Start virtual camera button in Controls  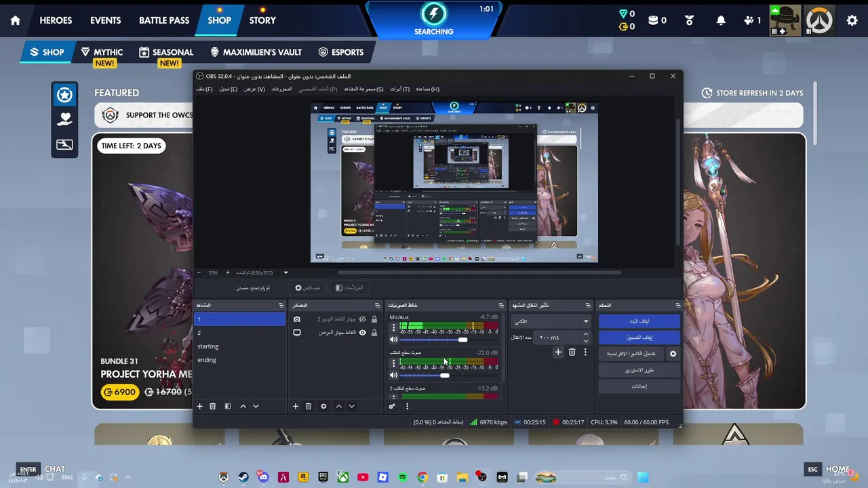coord(631,354)
